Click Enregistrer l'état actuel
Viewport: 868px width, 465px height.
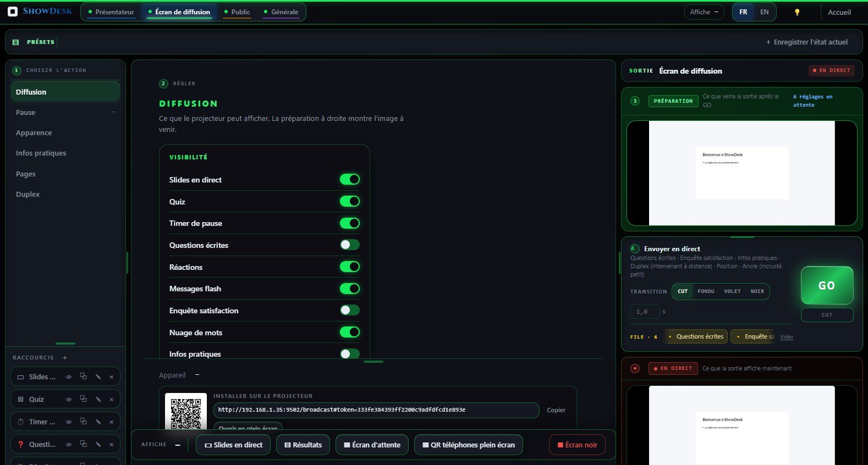(807, 42)
